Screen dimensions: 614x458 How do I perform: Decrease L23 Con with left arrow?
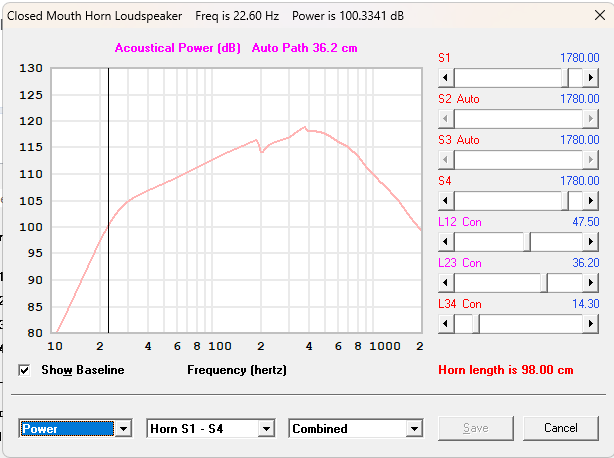click(446, 283)
